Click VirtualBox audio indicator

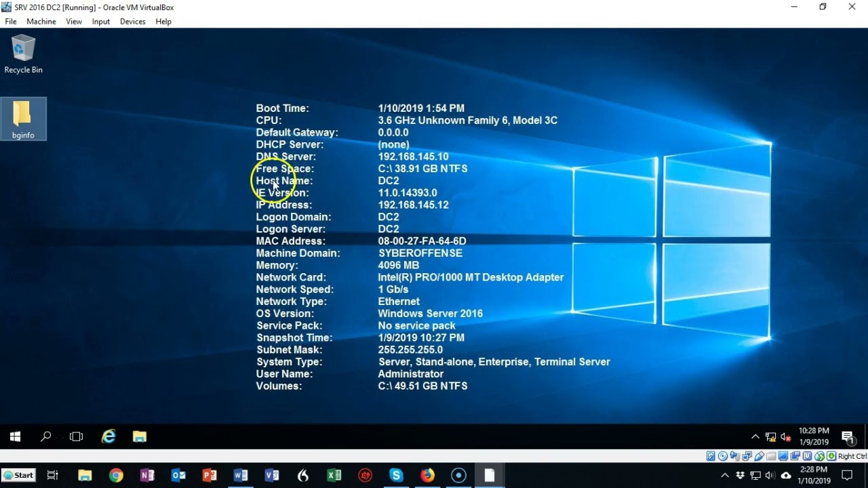pyautogui.click(x=735, y=456)
